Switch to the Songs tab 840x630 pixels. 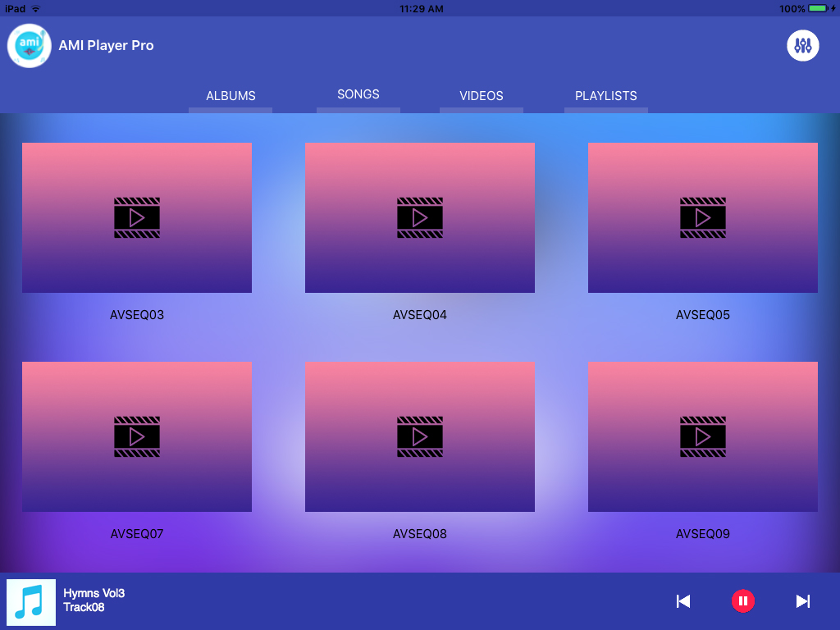pyautogui.click(x=358, y=95)
